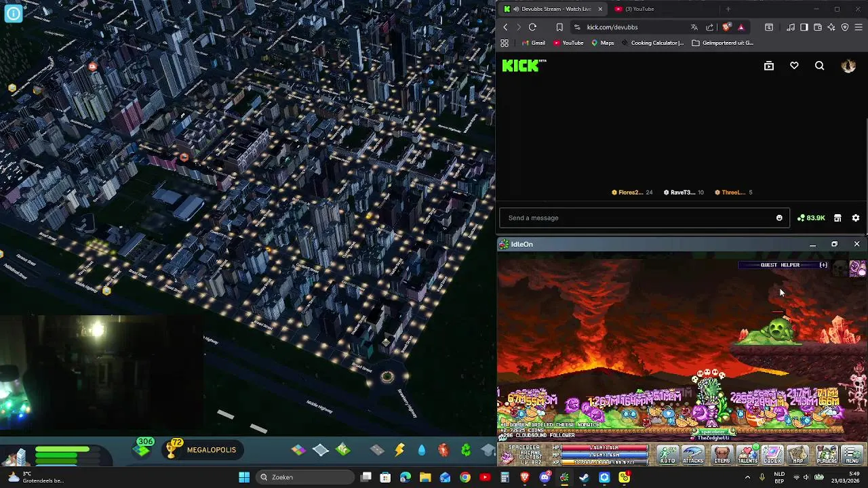
Task: Click the KICK logo
Action: [524, 66]
